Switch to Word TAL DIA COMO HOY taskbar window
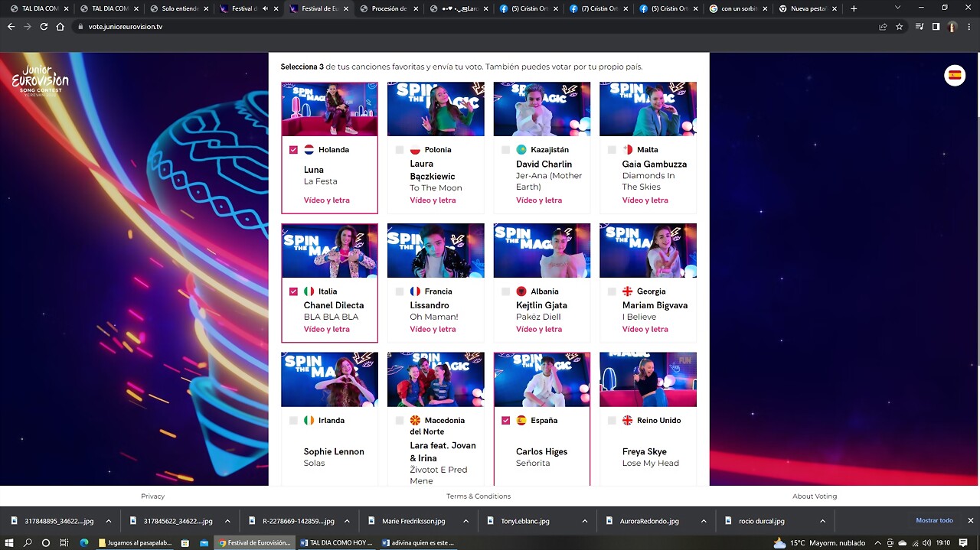 point(335,542)
